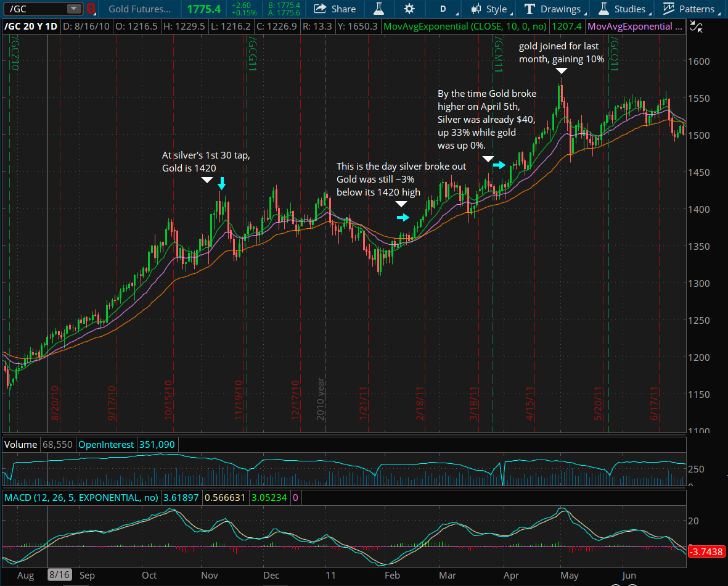This screenshot has height=586, width=728.
Task: Click the last price 1775.4
Action: click(x=204, y=9)
